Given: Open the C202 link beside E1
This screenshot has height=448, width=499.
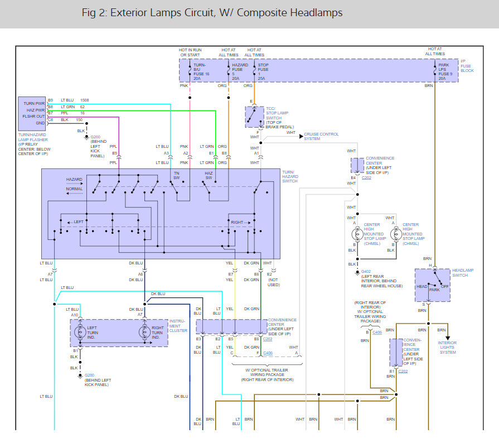Looking at the screenshot, I should pos(403,371).
